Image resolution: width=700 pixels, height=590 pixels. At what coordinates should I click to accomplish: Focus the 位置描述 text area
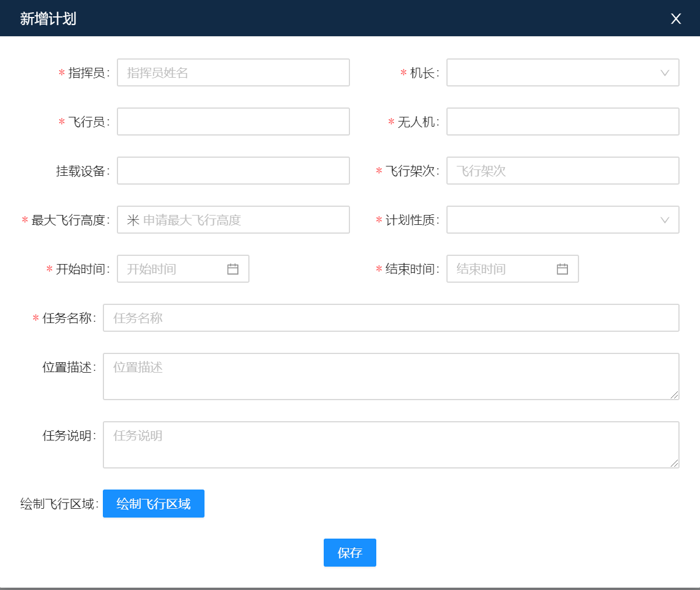coord(390,376)
